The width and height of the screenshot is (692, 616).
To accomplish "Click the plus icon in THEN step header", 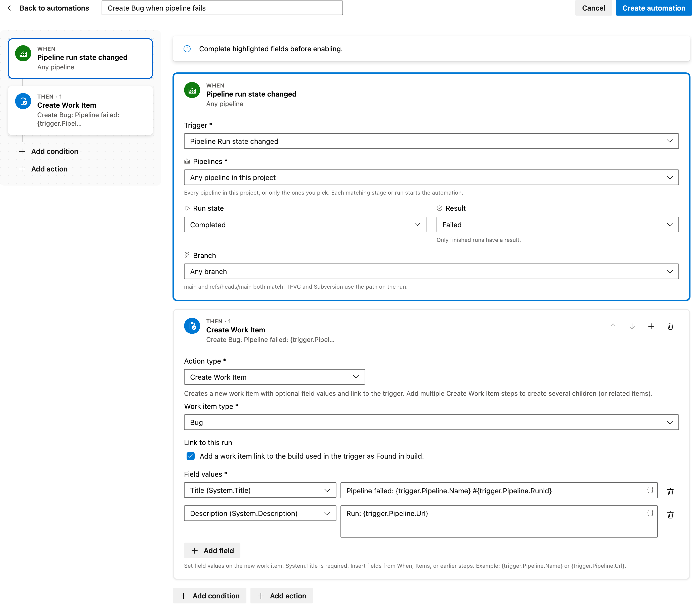I will [651, 326].
